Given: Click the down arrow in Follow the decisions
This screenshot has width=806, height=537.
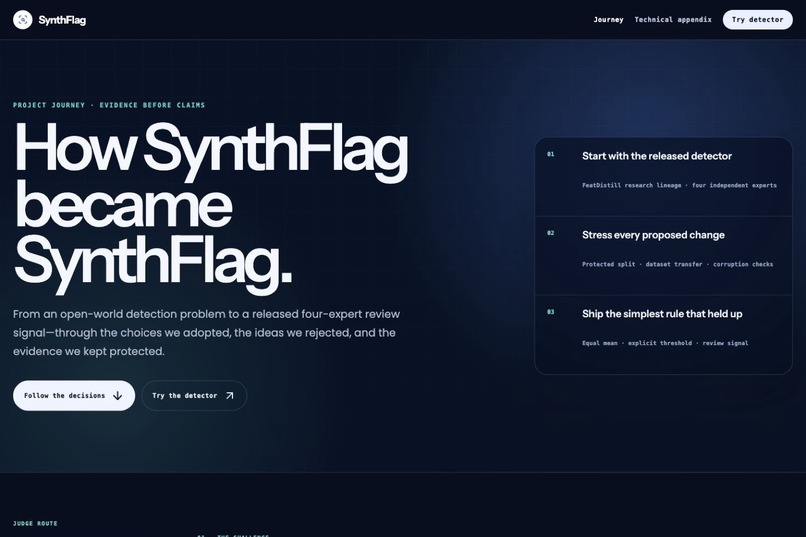Looking at the screenshot, I should [118, 396].
